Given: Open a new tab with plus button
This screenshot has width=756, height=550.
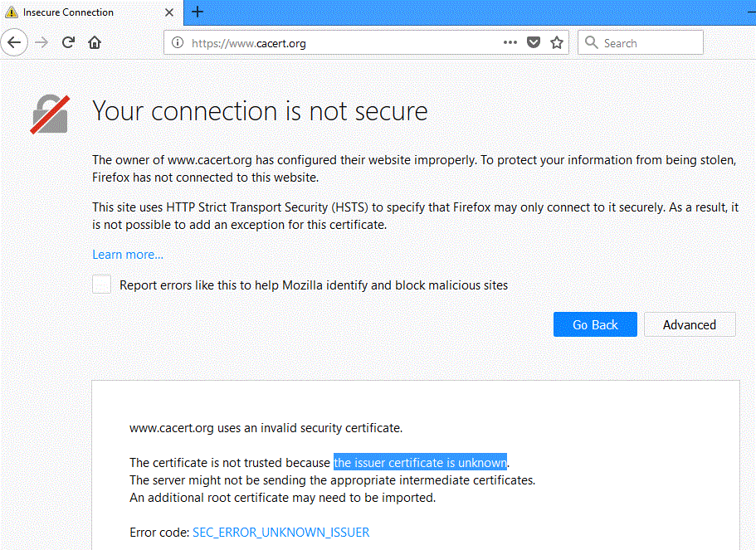Looking at the screenshot, I should click(x=198, y=12).
